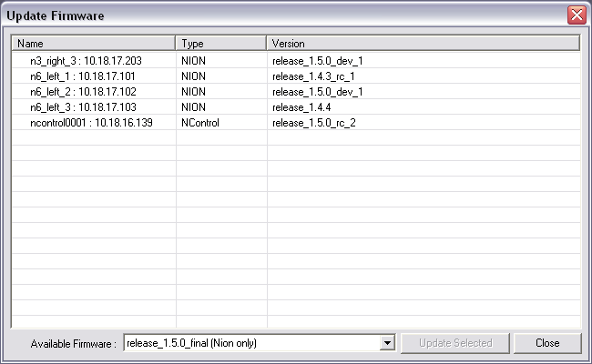Image resolution: width=592 pixels, height=364 pixels.
Task: Sort list by Name column header
Action: [x=93, y=43]
